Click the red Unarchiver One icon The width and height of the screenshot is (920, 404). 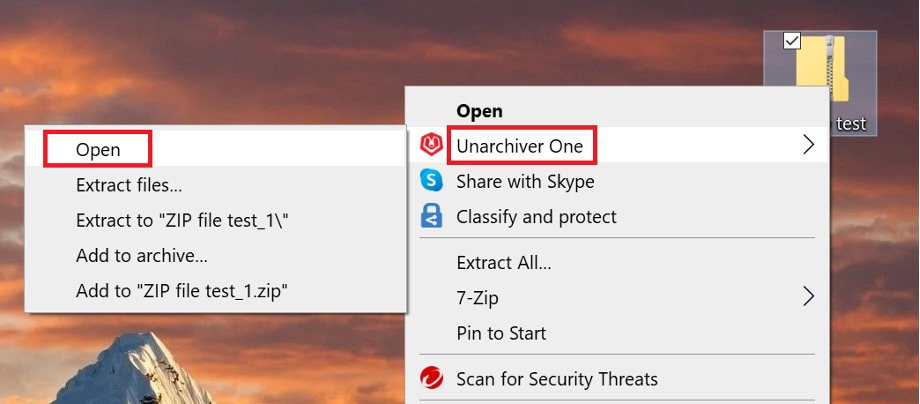tap(431, 145)
